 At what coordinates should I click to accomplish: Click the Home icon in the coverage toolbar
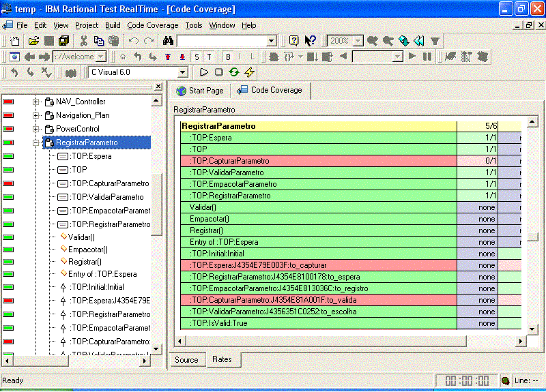tap(123, 57)
